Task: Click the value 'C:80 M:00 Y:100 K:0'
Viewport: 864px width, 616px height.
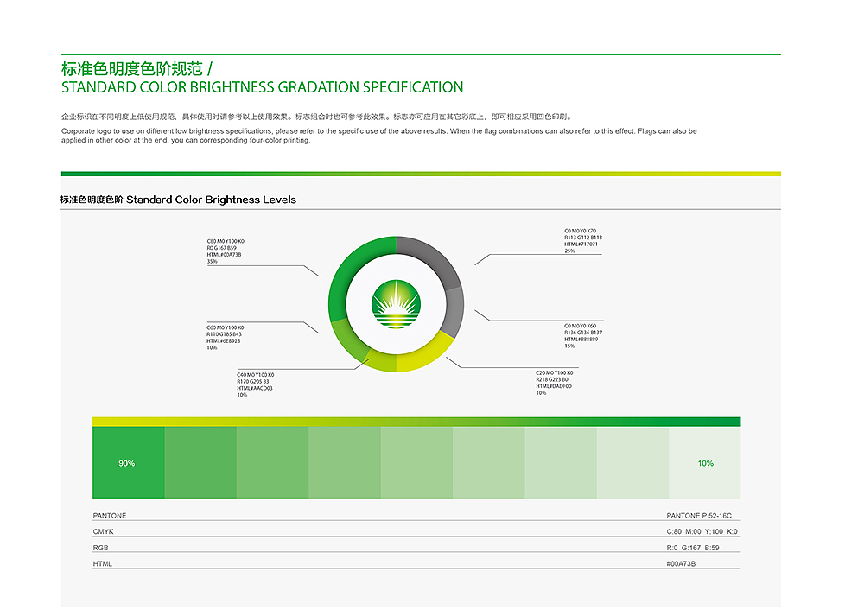Action: pos(702,531)
